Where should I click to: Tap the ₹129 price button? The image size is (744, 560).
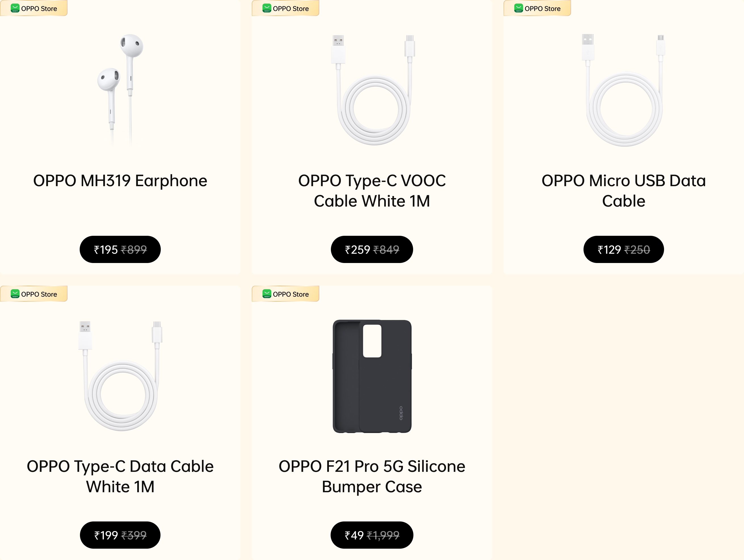tap(623, 249)
